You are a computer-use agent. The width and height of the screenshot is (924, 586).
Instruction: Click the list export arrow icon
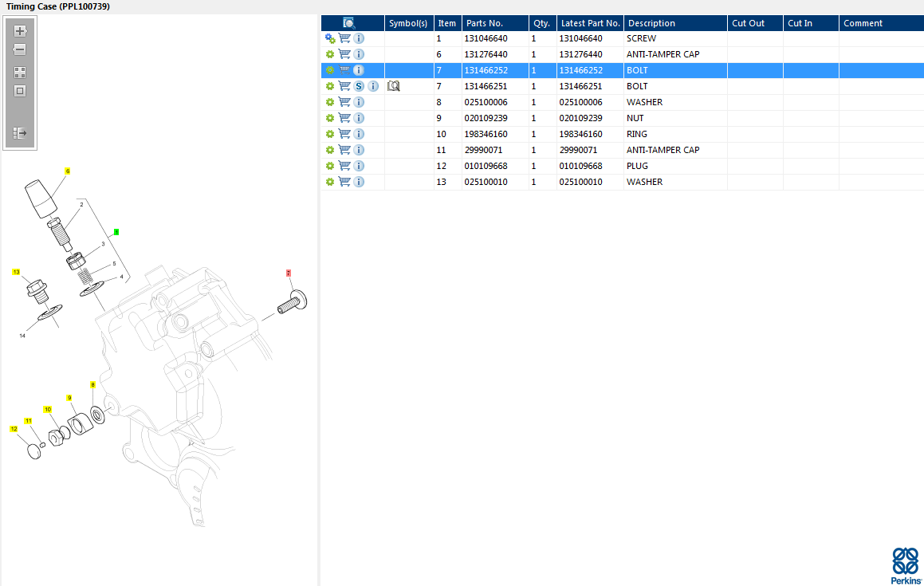(20, 133)
